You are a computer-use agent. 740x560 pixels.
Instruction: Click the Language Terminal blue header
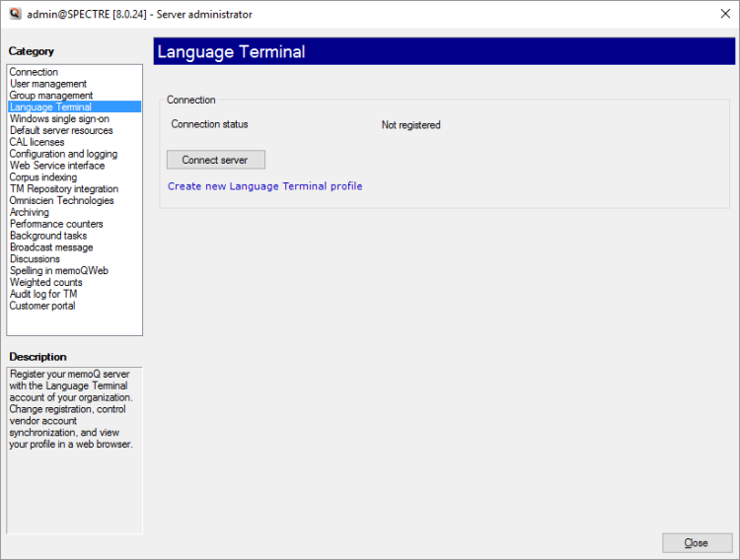click(x=444, y=51)
